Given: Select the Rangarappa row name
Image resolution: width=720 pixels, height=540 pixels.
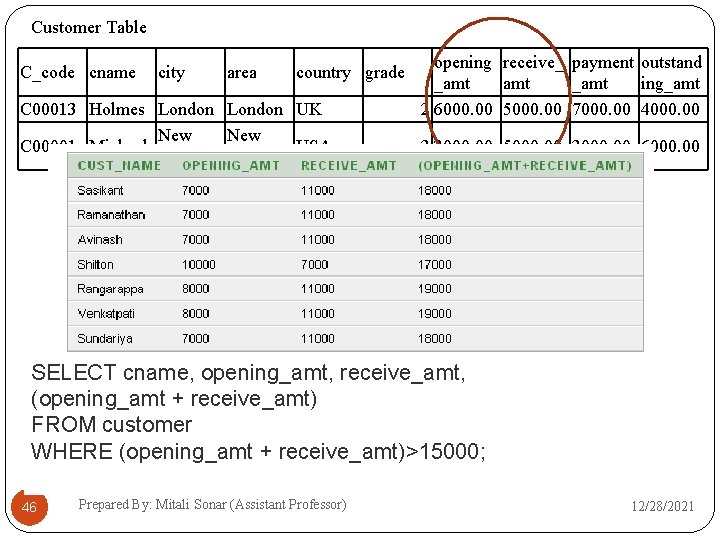Looking at the screenshot, I should (x=110, y=289).
